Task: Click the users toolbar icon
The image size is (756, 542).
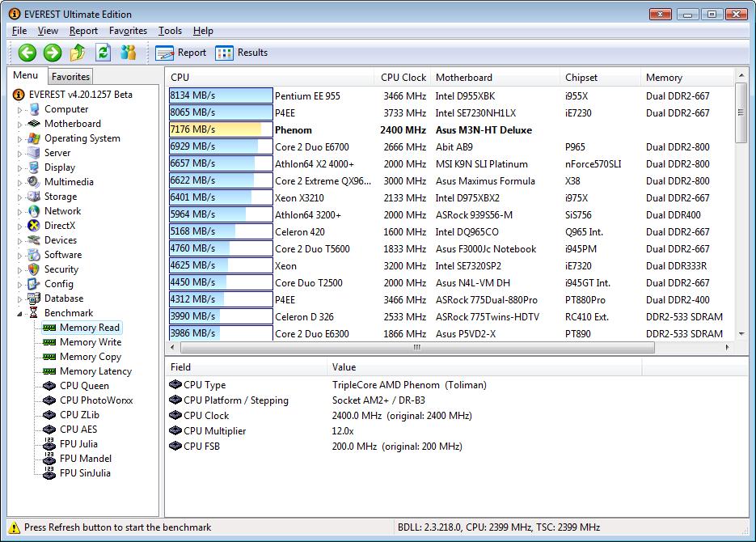Action: pyautogui.click(x=129, y=53)
